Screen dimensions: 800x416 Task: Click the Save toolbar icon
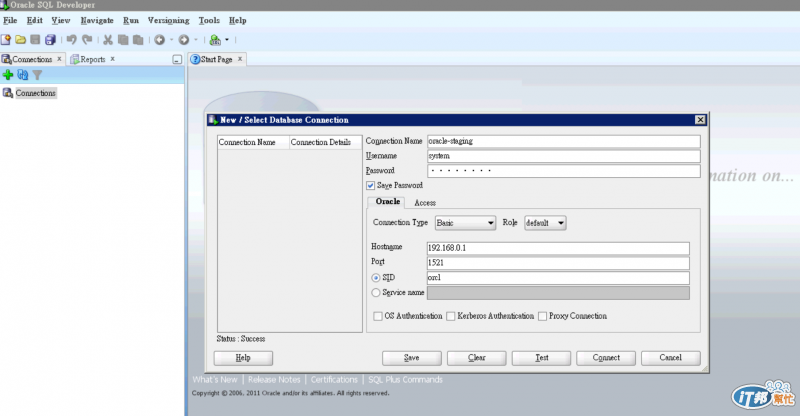[x=35, y=40]
